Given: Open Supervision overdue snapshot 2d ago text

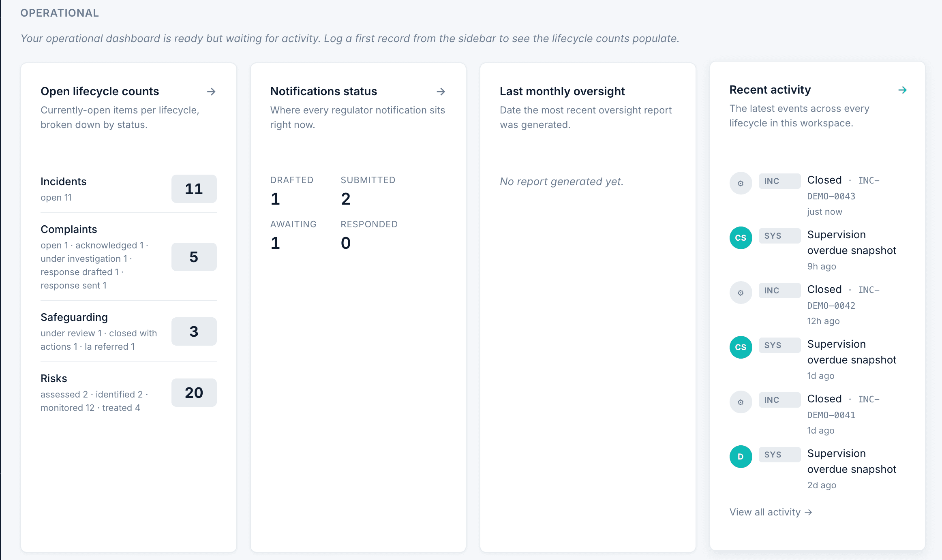Looking at the screenshot, I should coord(852,462).
